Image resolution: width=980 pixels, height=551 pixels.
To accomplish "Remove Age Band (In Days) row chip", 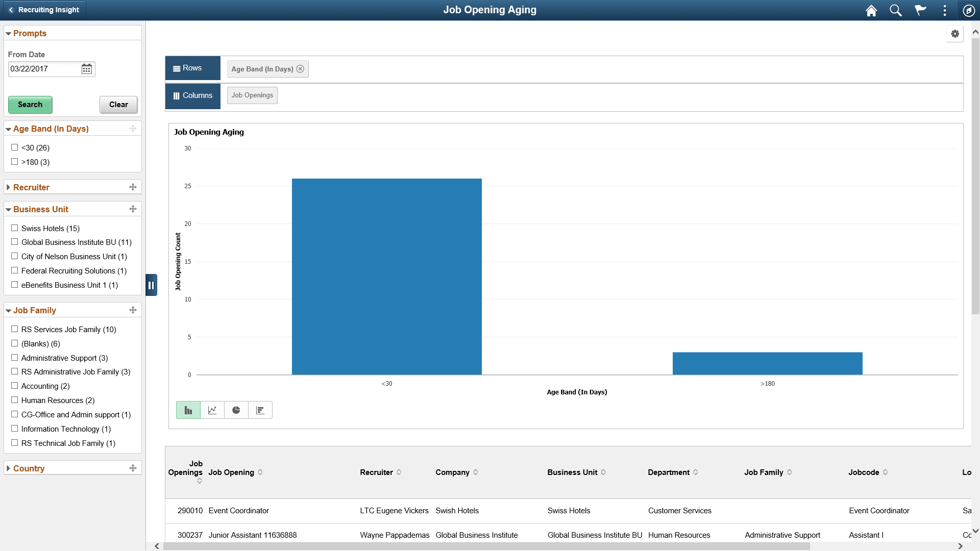I will click(x=300, y=69).
